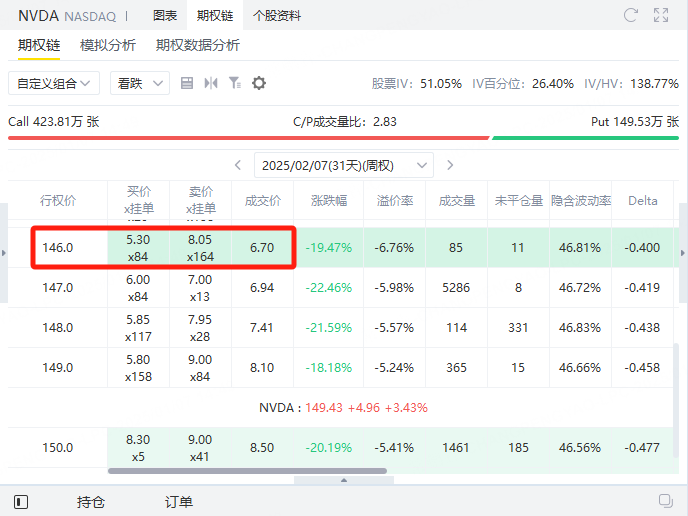Image resolution: width=688 pixels, height=516 pixels.
Task: Click bid price 5.85 x117
Action: pyautogui.click(x=138, y=328)
